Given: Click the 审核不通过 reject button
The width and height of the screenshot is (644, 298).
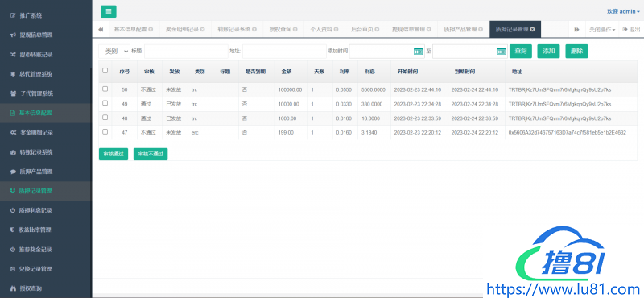Looking at the screenshot, I should click(151, 154).
